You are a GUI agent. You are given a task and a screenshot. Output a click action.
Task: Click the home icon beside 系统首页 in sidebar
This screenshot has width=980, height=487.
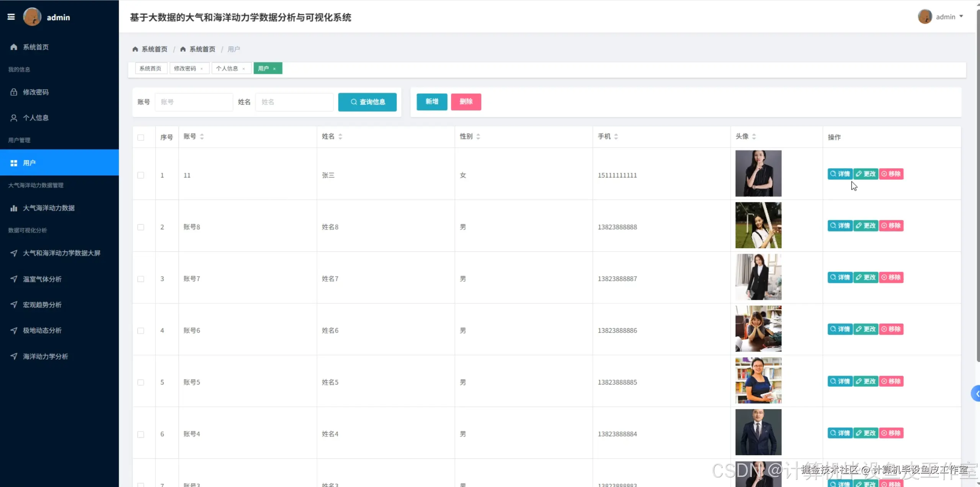[x=14, y=47]
